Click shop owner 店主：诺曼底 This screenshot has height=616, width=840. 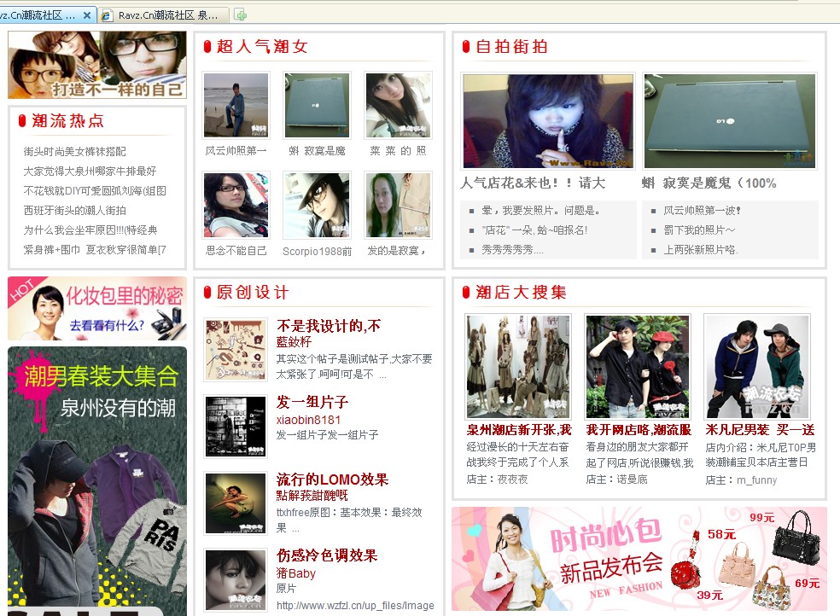tap(616, 479)
